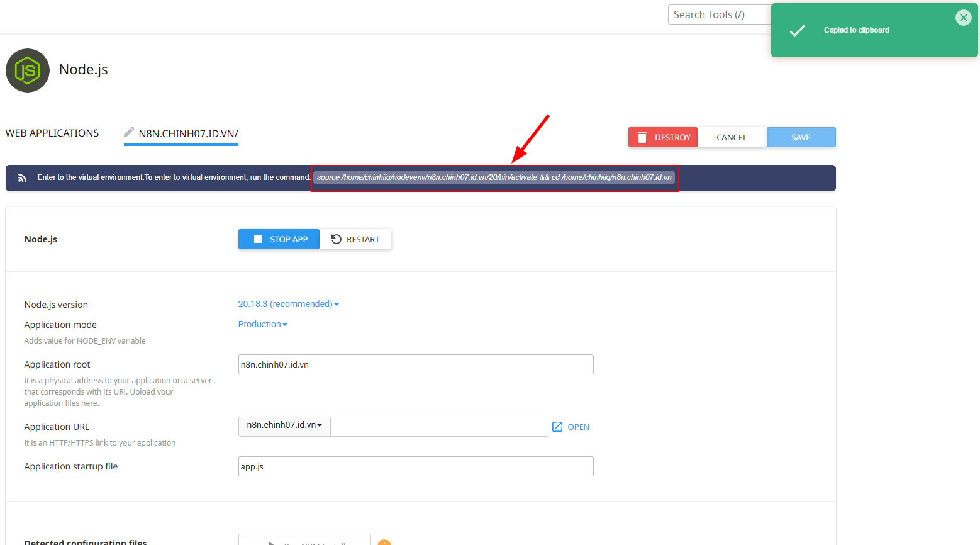Open the application URL via OPEN link
This screenshot has height=545, width=980.
coord(571,427)
